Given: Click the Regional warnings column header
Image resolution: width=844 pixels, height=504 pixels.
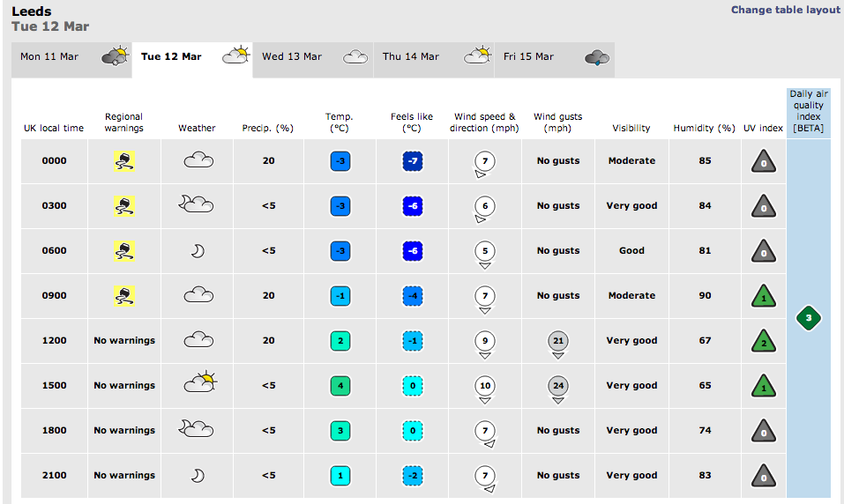Looking at the screenshot, I should 123,122.
